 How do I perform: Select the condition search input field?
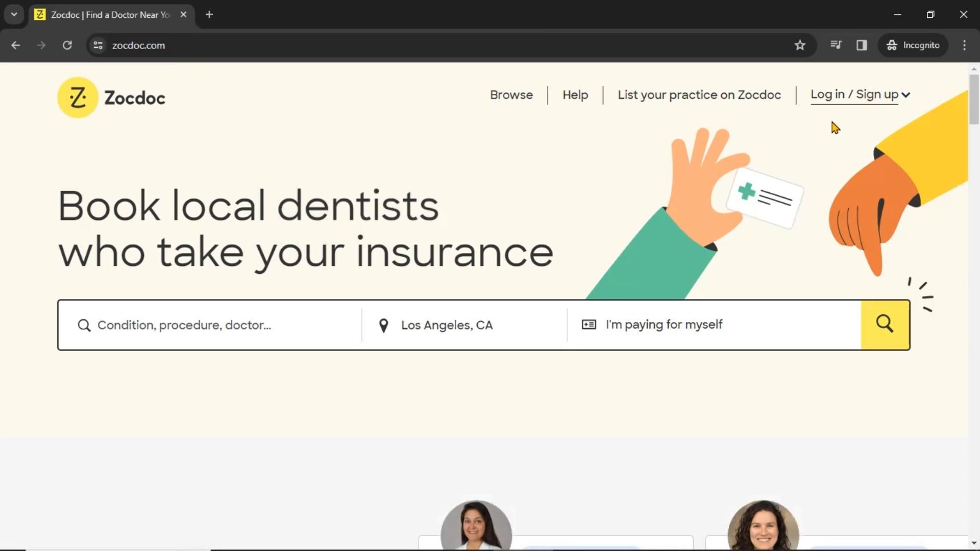(211, 324)
